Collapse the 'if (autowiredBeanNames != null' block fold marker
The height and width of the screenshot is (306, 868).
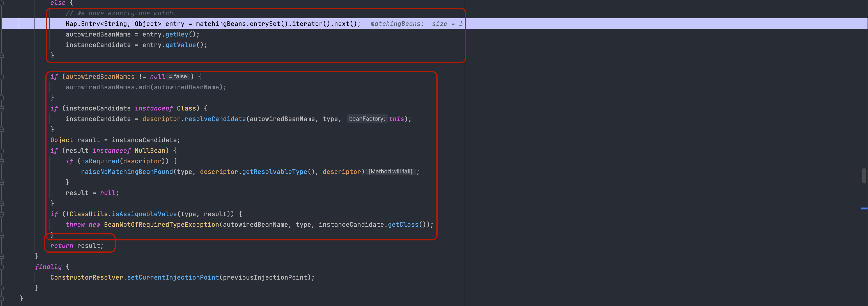click(x=2, y=77)
